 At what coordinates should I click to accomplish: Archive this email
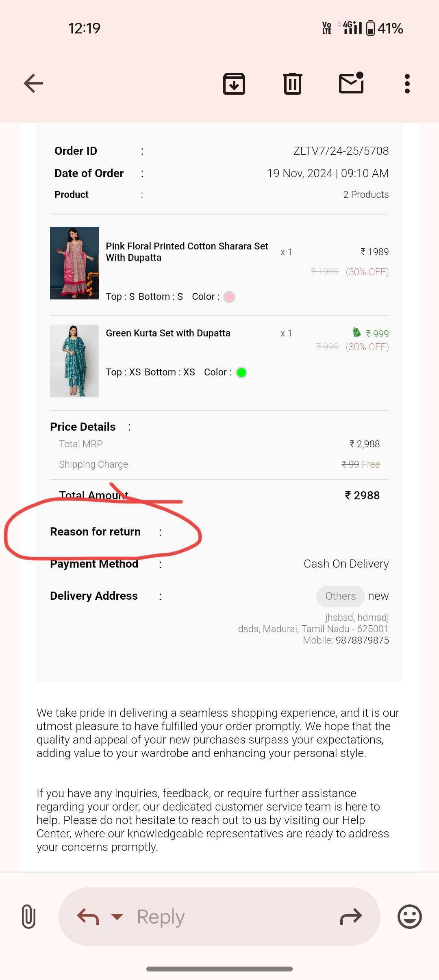tap(234, 84)
